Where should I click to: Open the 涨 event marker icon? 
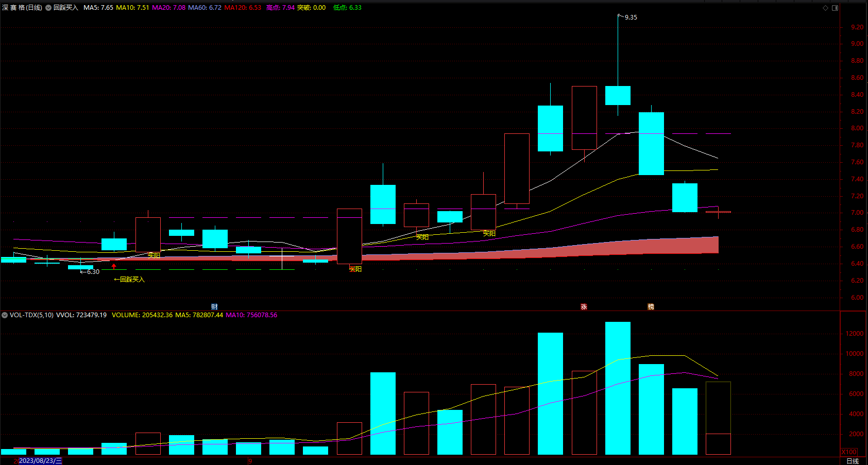pyautogui.click(x=584, y=307)
